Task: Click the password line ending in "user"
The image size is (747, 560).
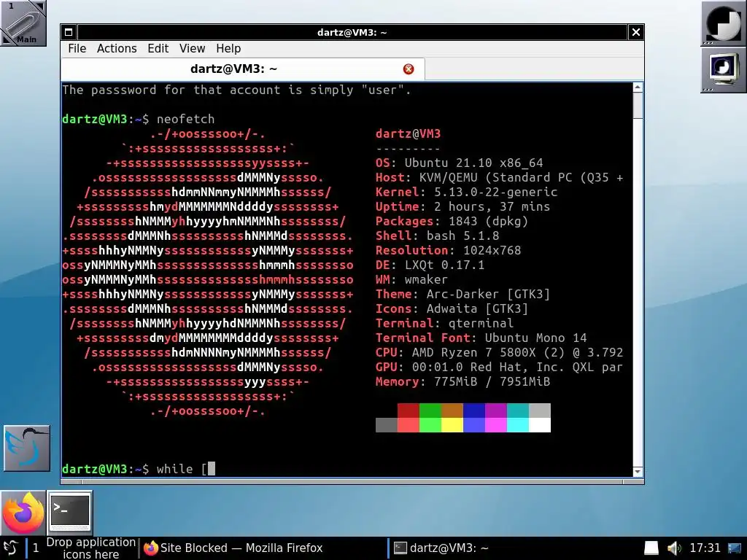Action: pos(237,90)
